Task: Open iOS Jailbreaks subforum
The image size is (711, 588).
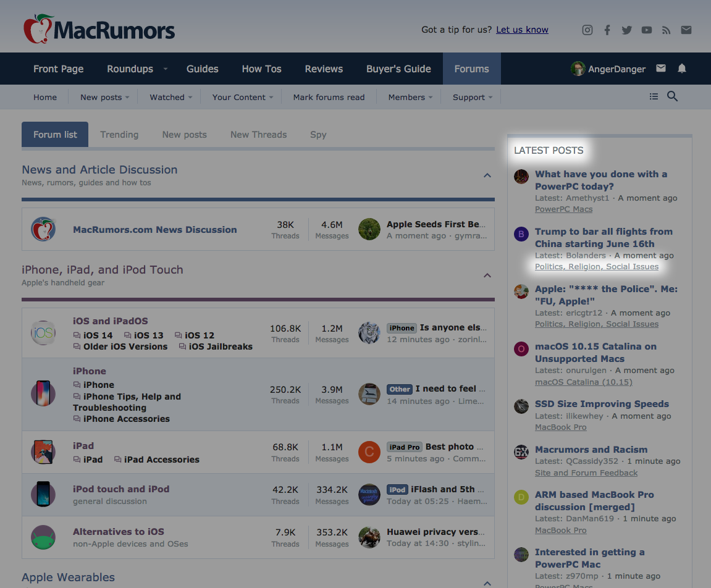Action: pyautogui.click(x=221, y=346)
